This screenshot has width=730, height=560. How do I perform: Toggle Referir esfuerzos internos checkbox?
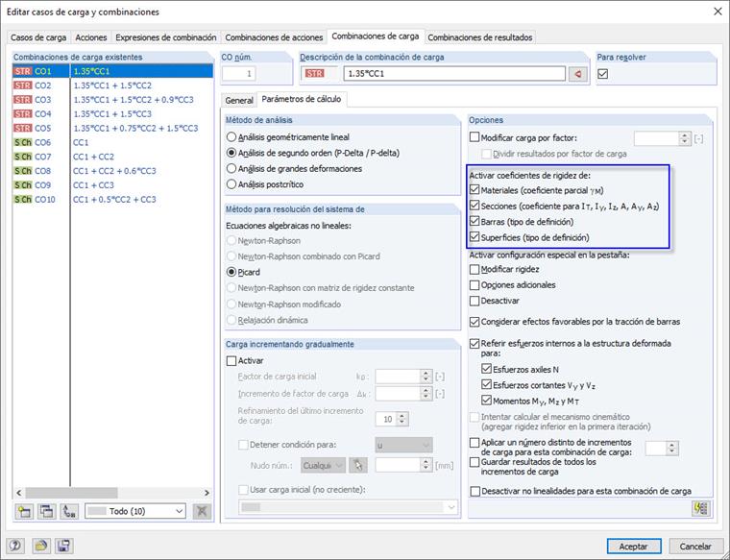474,344
